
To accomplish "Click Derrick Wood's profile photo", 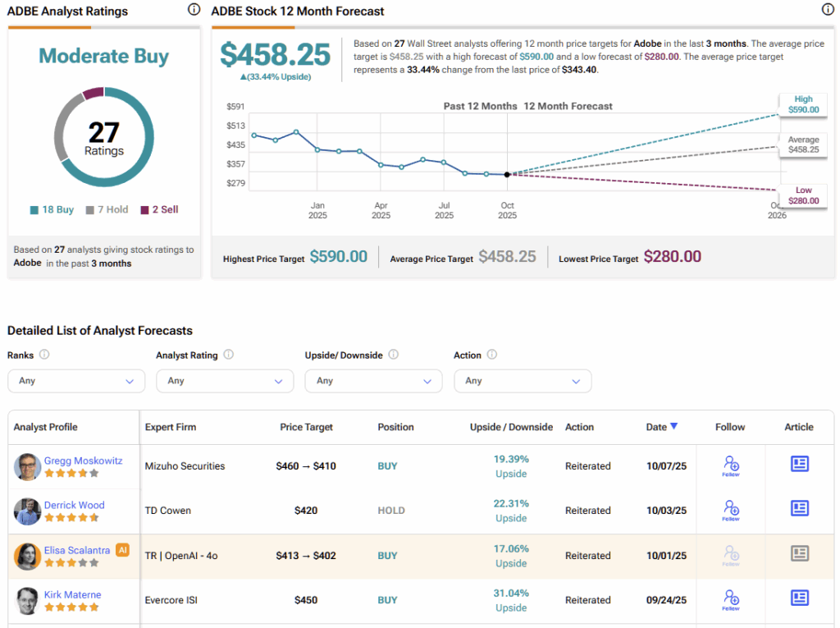I will click(x=27, y=511).
